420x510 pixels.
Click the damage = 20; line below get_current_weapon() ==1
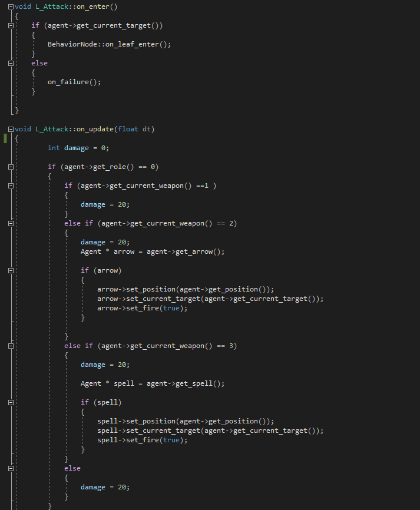[105, 204]
